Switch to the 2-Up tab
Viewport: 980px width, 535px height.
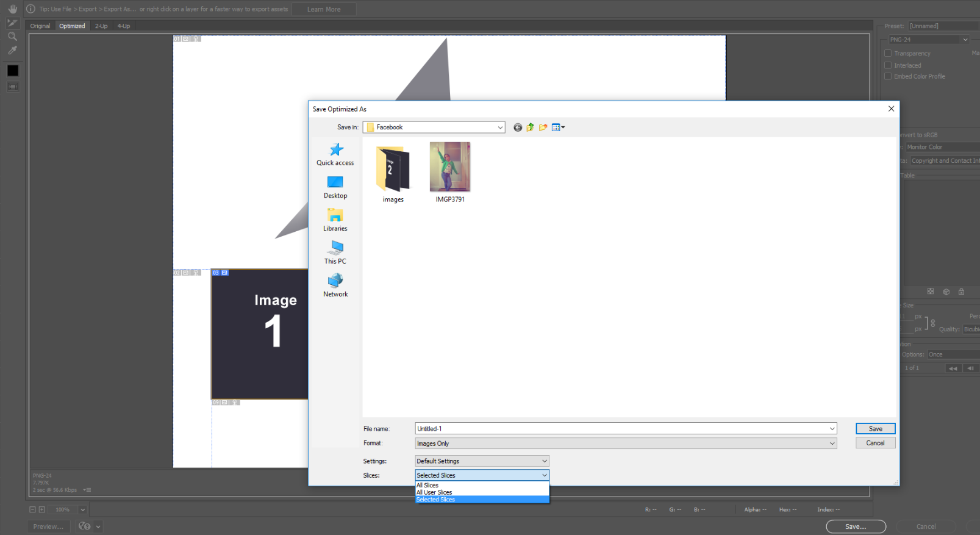(101, 26)
